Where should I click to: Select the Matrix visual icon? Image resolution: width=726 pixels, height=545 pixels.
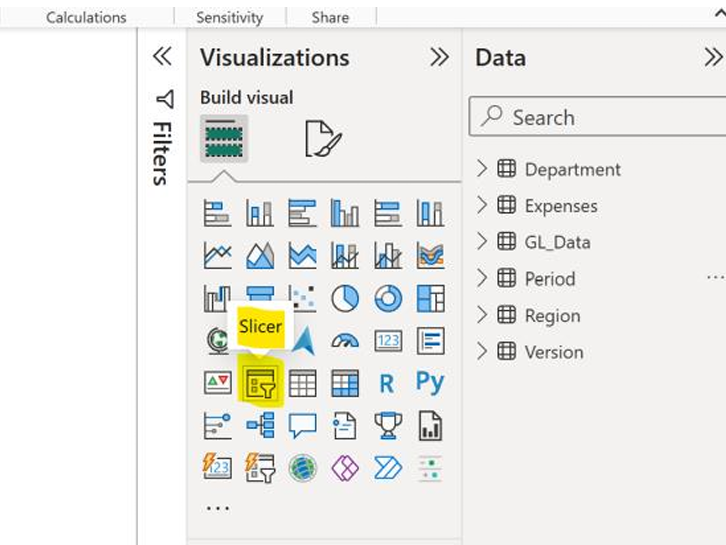pyautogui.click(x=345, y=383)
